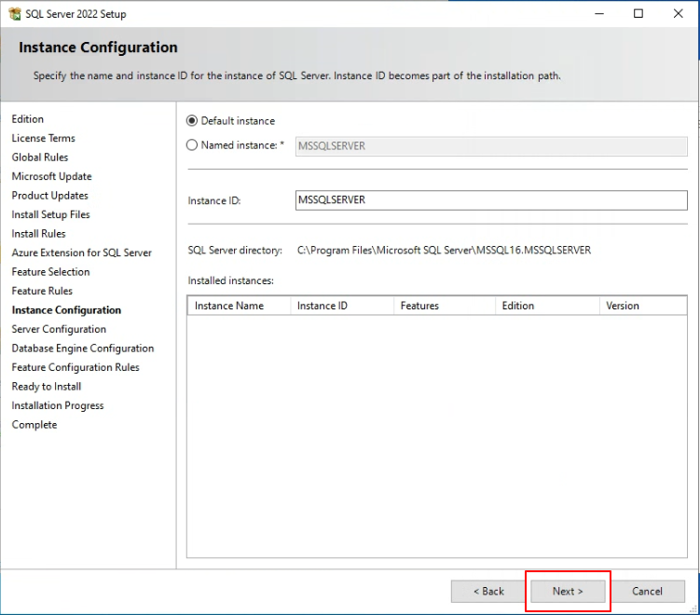Select the Edition step in sidebar
This screenshot has width=700, height=615.
click(28, 119)
